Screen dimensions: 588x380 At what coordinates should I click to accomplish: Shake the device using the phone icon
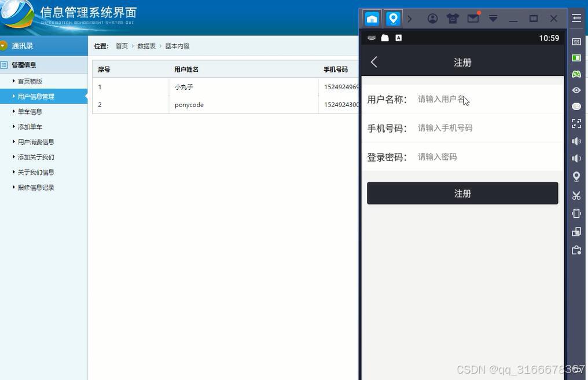[576, 214]
